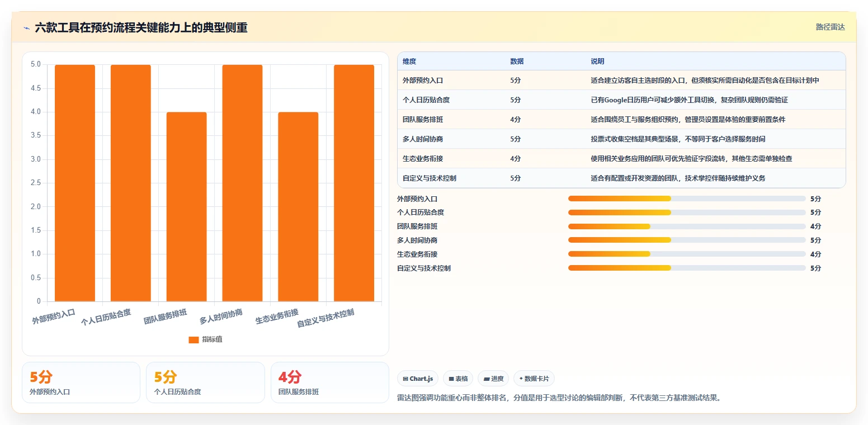868x425 pixels.
Task: Click the description starting 适合建立访客自主选时段
Action: click(x=705, y=81)
